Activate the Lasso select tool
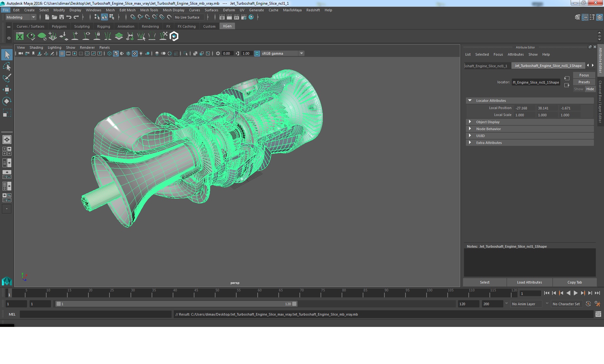Screen dimensions: 604x364 pyautogui.click(x=7, y=67)
